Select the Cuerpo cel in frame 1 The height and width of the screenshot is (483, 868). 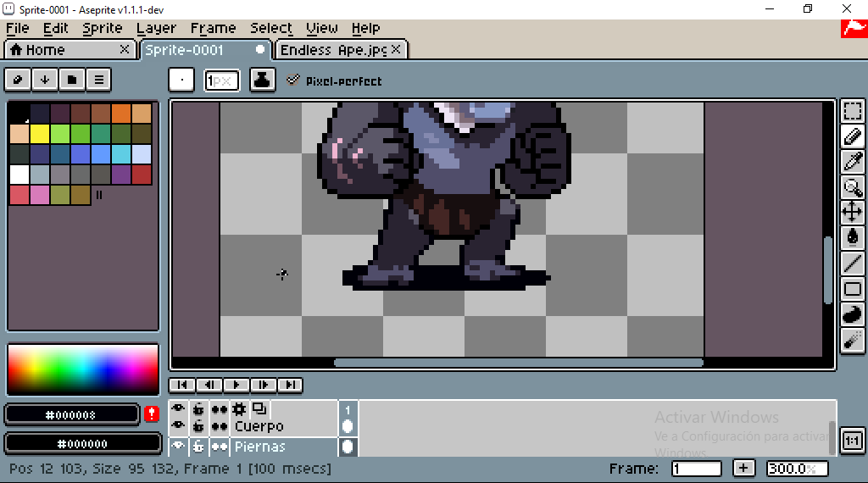tap(348, 426)
